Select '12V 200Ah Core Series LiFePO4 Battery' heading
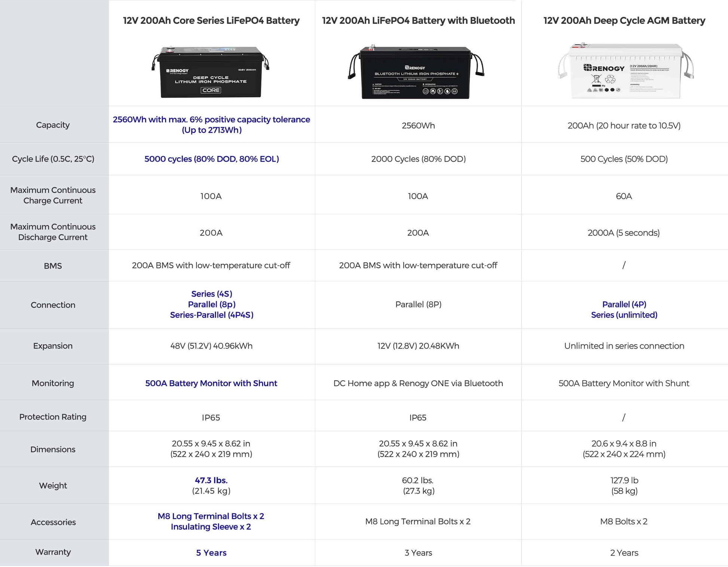This screenshot has height=567, width=728. (x=211, y=21)
